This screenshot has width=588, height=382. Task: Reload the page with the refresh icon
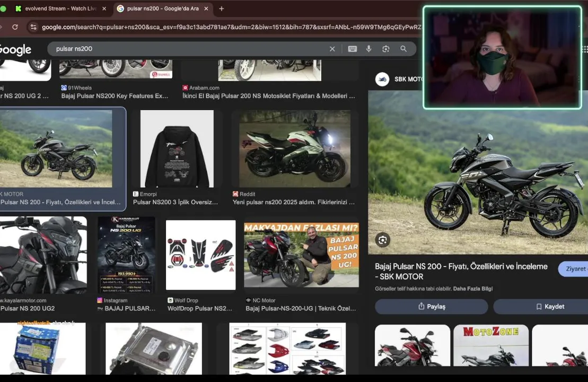click(x=15, y=27)
